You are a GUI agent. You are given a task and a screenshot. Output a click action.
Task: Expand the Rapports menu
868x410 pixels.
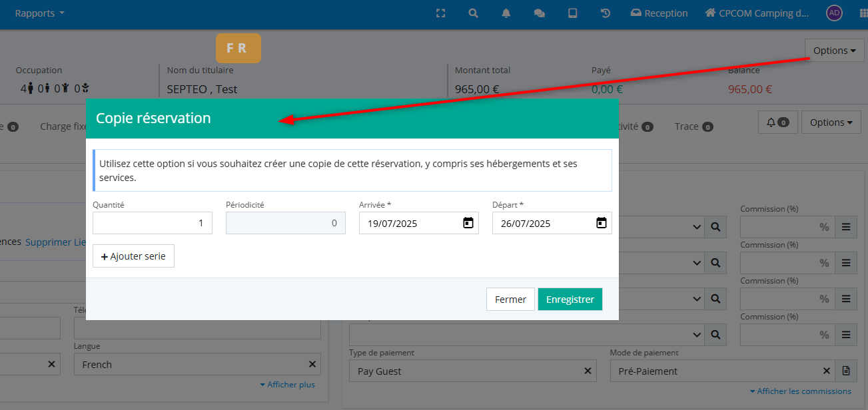pos(40,13)
